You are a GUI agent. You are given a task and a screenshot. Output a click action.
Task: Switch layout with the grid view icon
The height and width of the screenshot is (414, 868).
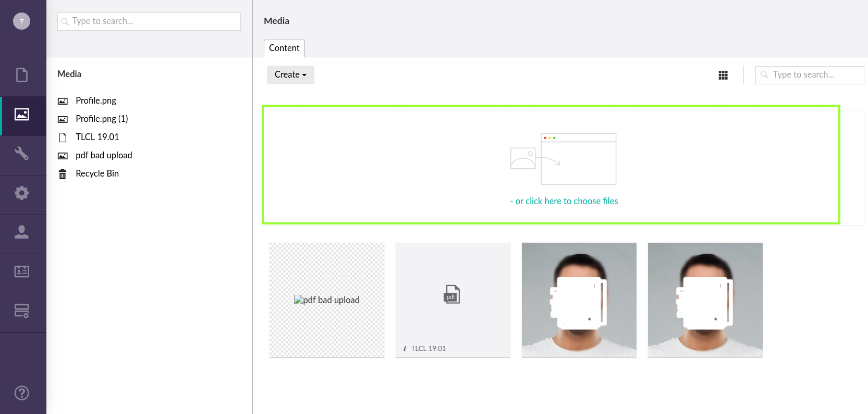pos(723,76)
